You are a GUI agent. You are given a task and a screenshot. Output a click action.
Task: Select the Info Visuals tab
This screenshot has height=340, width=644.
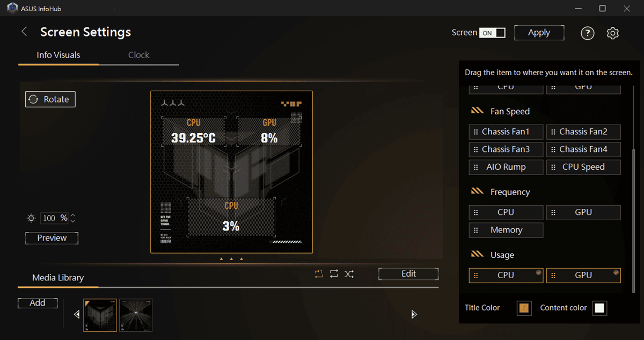click(58, 55)
